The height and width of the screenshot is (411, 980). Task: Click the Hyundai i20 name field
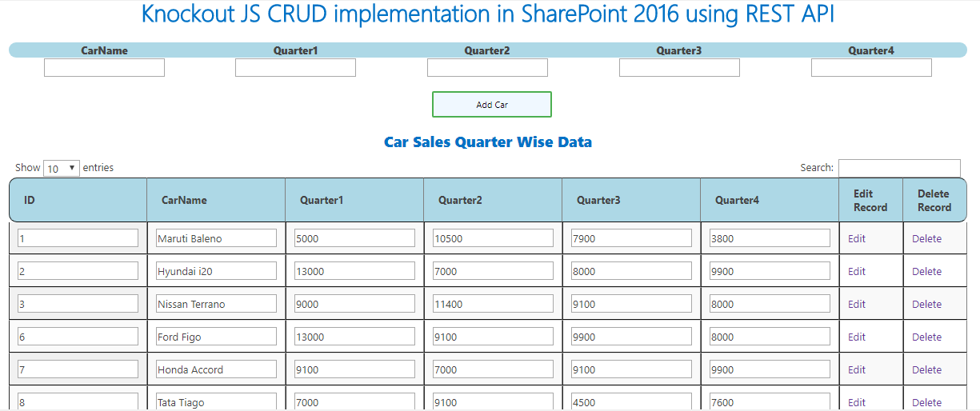coord(216,271)
